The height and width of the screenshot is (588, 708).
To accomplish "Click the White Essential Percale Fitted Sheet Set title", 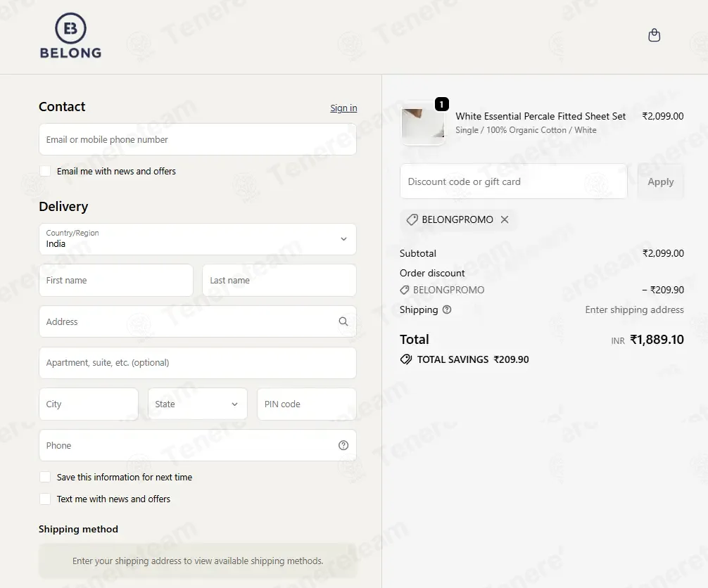I will pos(541,116).
